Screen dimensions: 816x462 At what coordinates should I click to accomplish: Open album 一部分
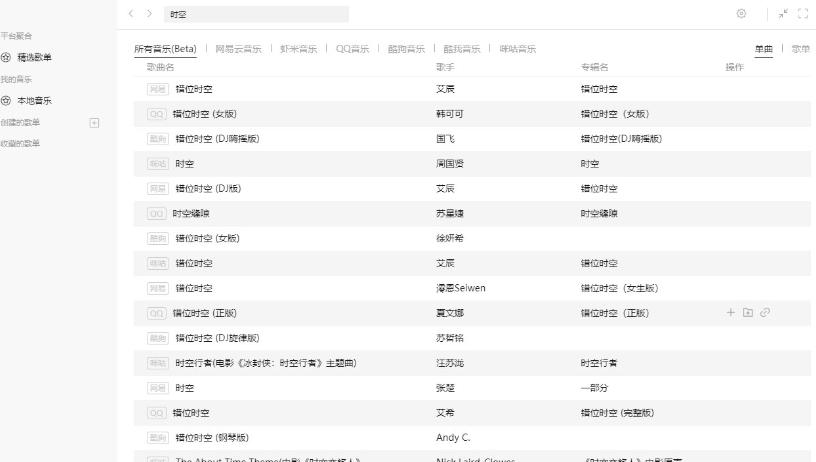tap(594, 388)
